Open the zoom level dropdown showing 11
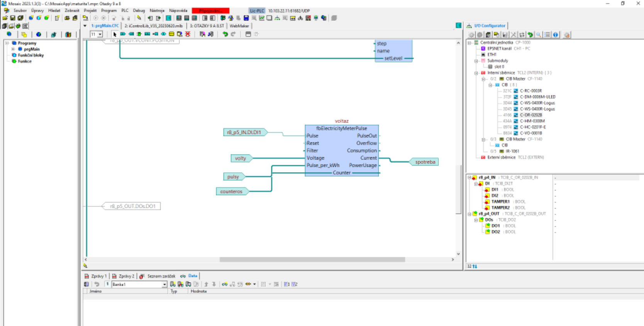This screenshot has height=326, width=644. coord(100,34)
